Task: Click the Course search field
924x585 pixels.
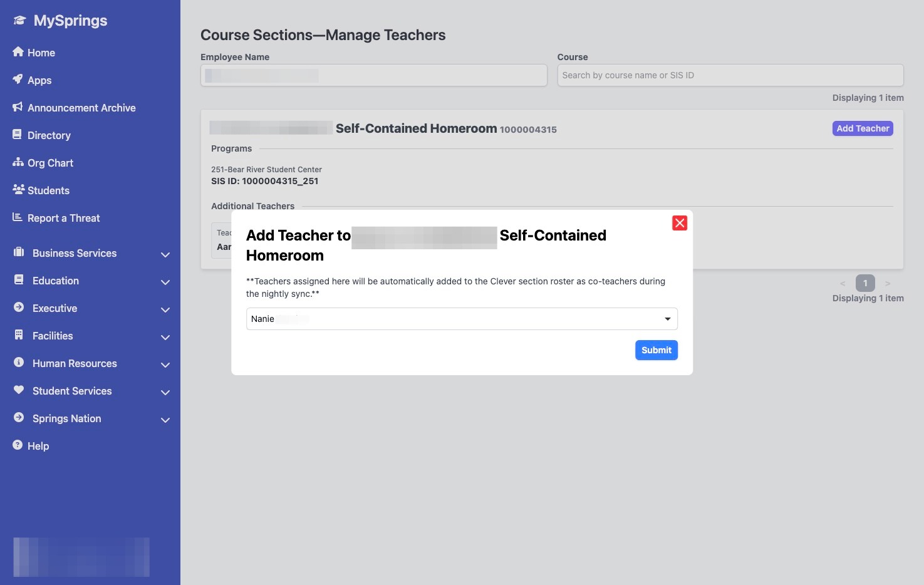Action: (x=730, y=75)
